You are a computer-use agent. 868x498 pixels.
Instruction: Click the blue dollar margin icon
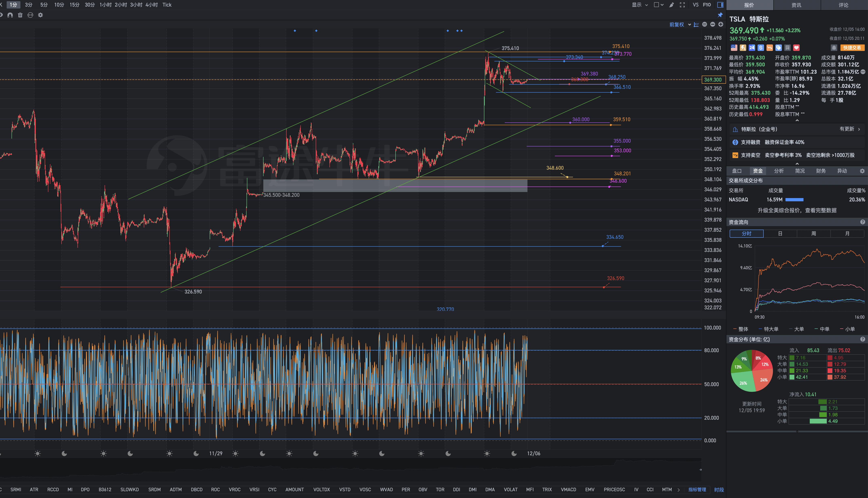(x=761, y=48)
